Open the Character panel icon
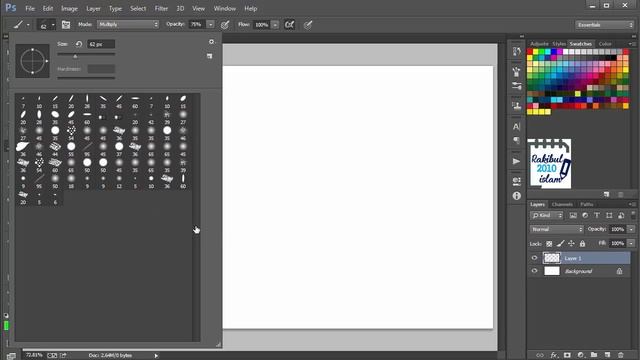Screen dimensions: 640x360 516,127
